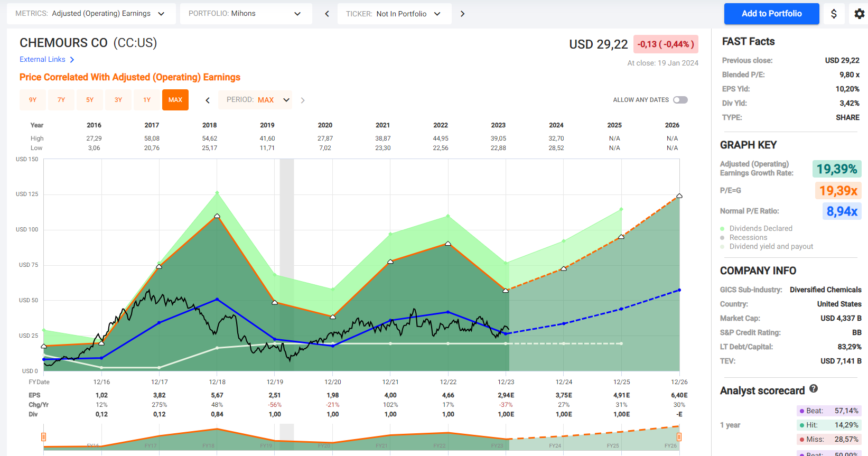Toggle Allow Any Dates switch
Screen dimensions: 868x456
(x=680, y=100)
